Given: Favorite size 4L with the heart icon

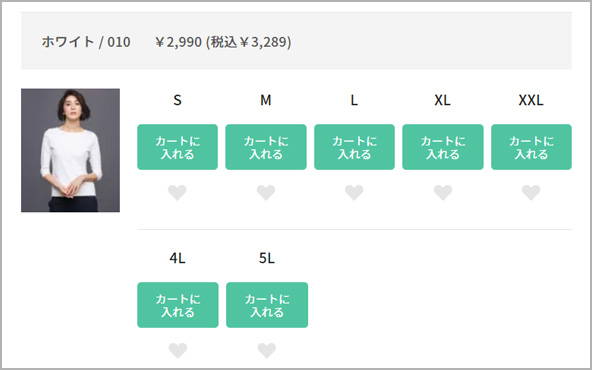Looking at the screenshot, I should pos(178,351).
